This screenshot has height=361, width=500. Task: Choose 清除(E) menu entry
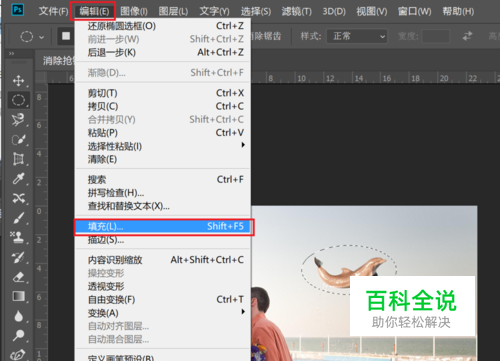point(163,159)
